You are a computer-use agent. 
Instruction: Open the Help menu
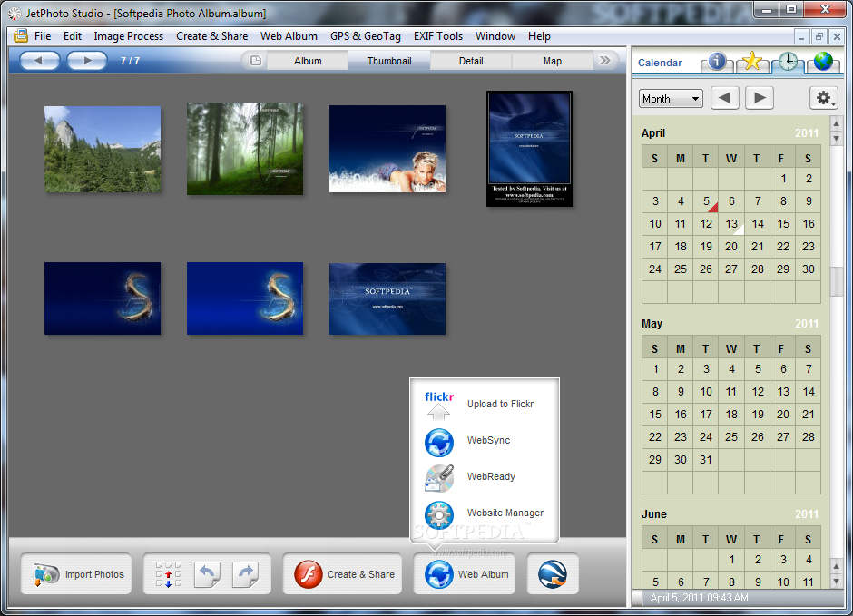coord(539,36)
